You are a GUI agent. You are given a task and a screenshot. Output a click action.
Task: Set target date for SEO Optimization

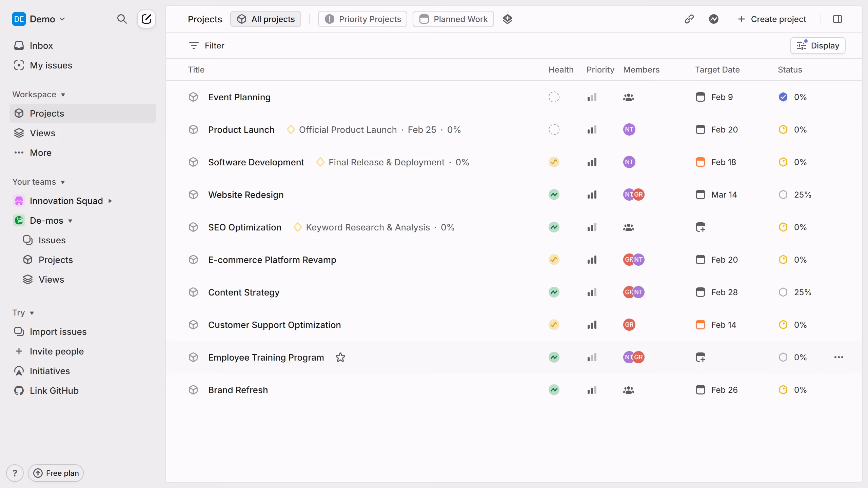[701, 227]
